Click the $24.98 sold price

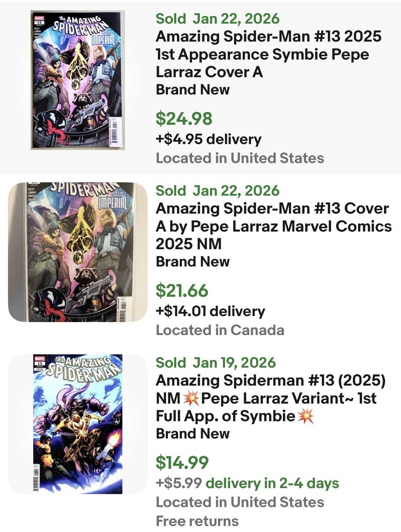[x=184, y=118]
